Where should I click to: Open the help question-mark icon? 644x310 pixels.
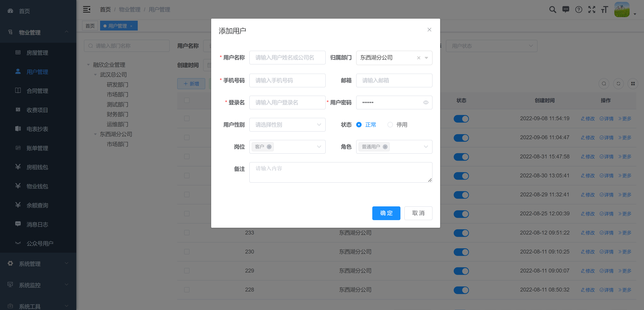[x=579, y=9]
